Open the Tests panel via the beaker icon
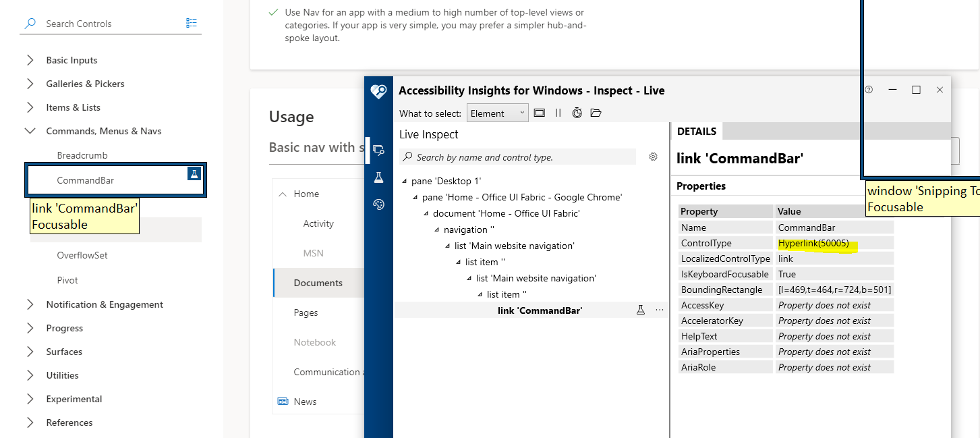The height and width of the screenshot is (438, 980). click(379, 177)
